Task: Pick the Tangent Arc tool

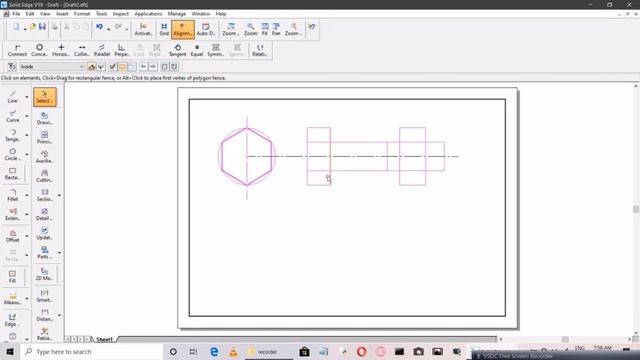Action: tap(13, 135)
